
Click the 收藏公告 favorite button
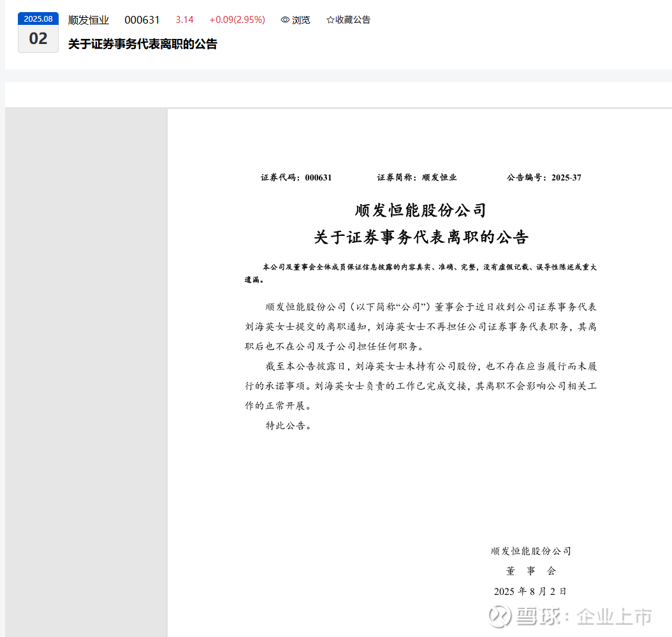(x=348, y=20)
